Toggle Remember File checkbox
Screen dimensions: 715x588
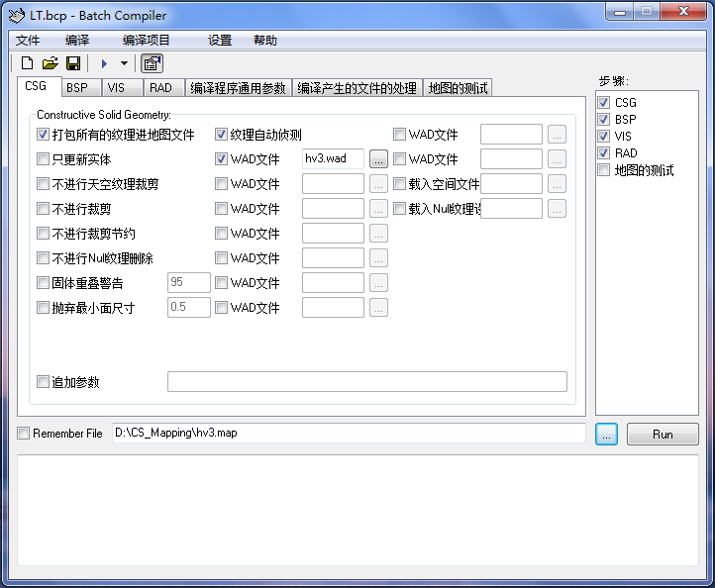23,433
